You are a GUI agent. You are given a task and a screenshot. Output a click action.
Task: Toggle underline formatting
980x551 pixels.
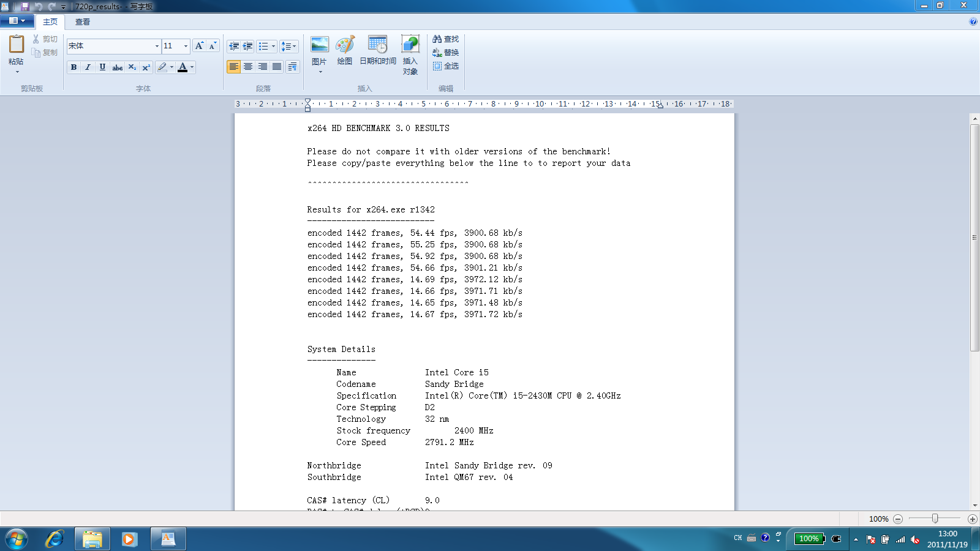click(x=102, y=67)
